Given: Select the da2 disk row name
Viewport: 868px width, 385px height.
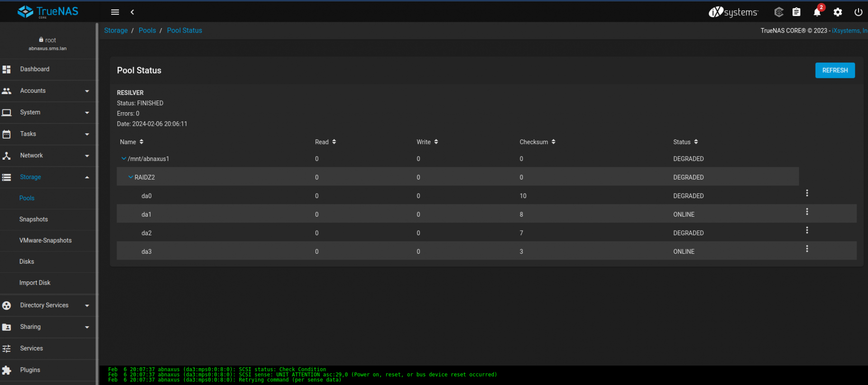Looking at the screenshot, I should tap(146, 233).
